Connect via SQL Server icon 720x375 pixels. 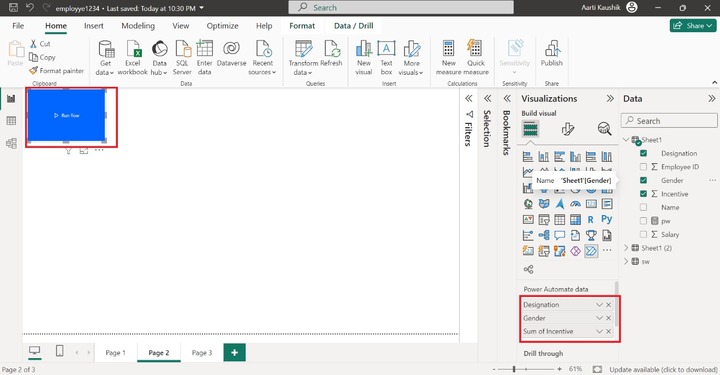tap(182, 49)
